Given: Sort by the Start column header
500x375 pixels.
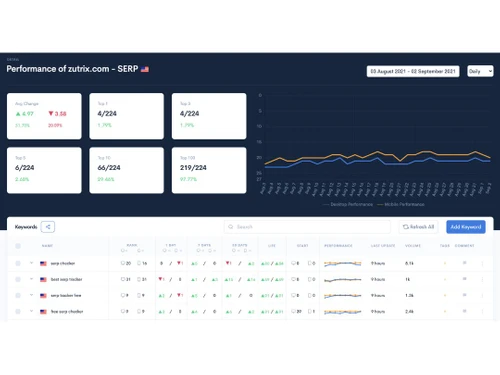Looking at the screenshot, I should coord(302,246).
